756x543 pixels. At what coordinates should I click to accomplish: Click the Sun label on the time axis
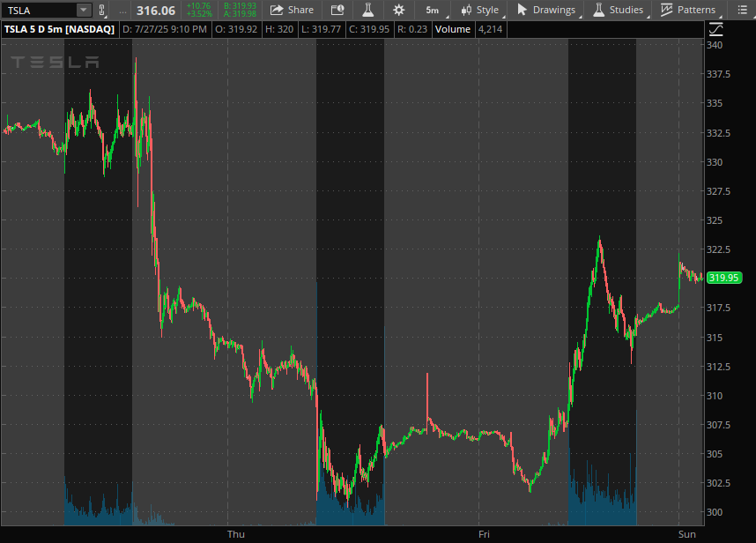pos(687,534)
